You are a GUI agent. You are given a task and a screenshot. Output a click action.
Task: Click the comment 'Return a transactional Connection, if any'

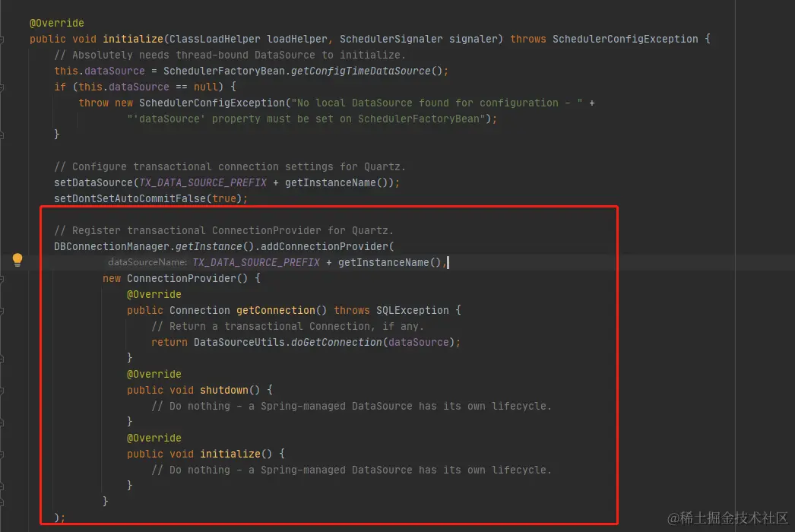pos(287,326)
